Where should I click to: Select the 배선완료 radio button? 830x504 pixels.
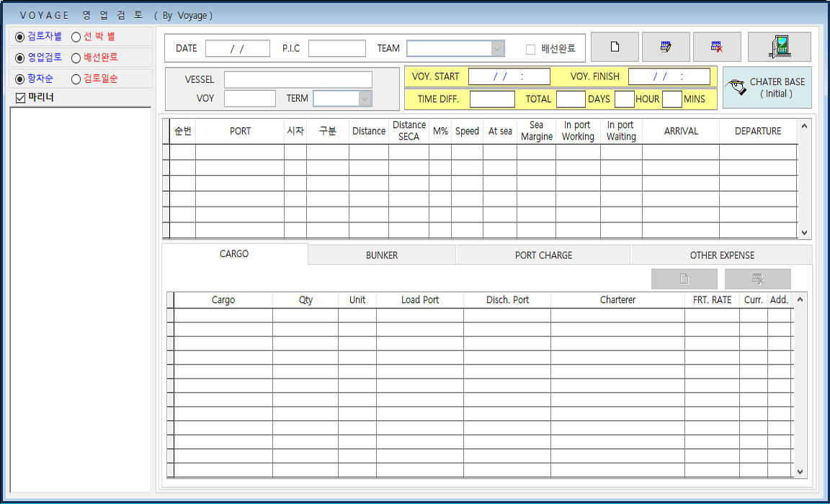pyautogui.click(x=76, y=58)
